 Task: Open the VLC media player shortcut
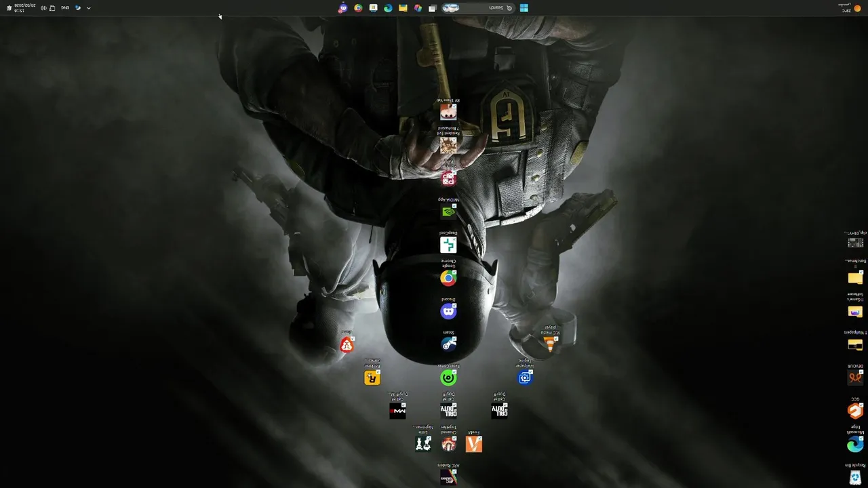(x=550, y=340)
